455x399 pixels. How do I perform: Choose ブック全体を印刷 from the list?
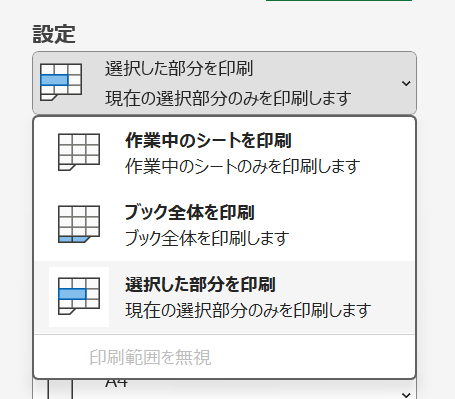[x=225, y=225]
